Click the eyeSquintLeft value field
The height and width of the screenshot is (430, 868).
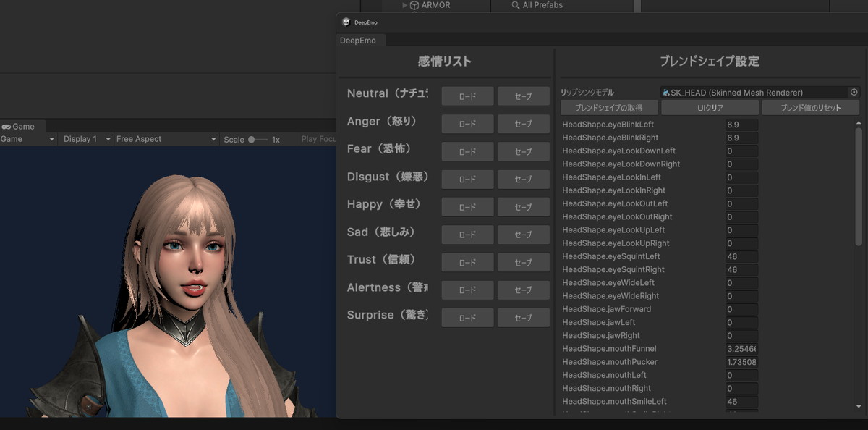pos(741,256)
